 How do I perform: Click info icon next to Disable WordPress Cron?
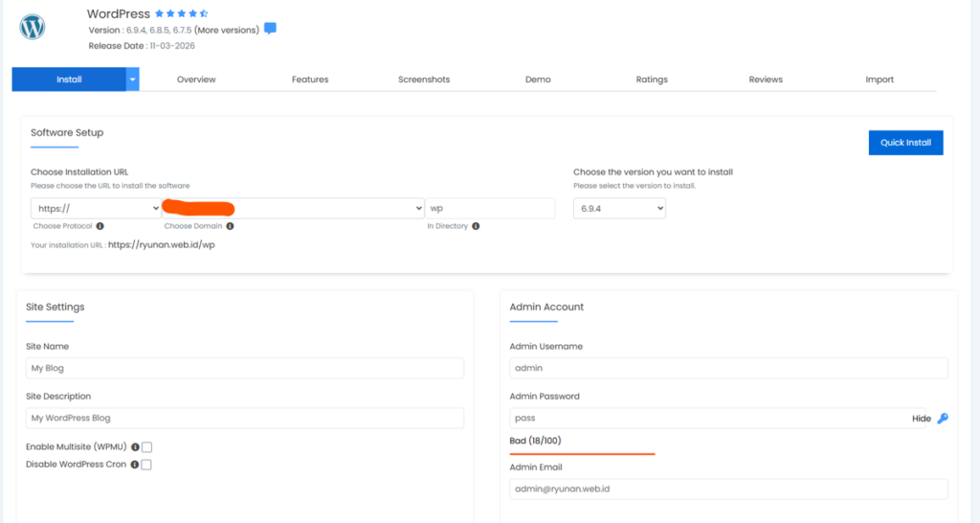click(x=134, y=465)
